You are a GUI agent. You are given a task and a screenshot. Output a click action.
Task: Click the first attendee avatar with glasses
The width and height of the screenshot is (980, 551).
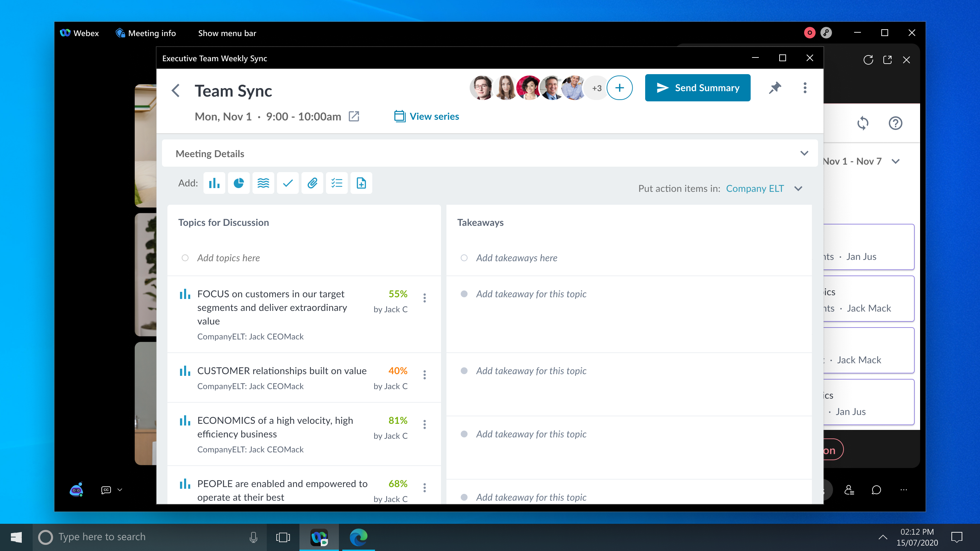click(481, 88)
